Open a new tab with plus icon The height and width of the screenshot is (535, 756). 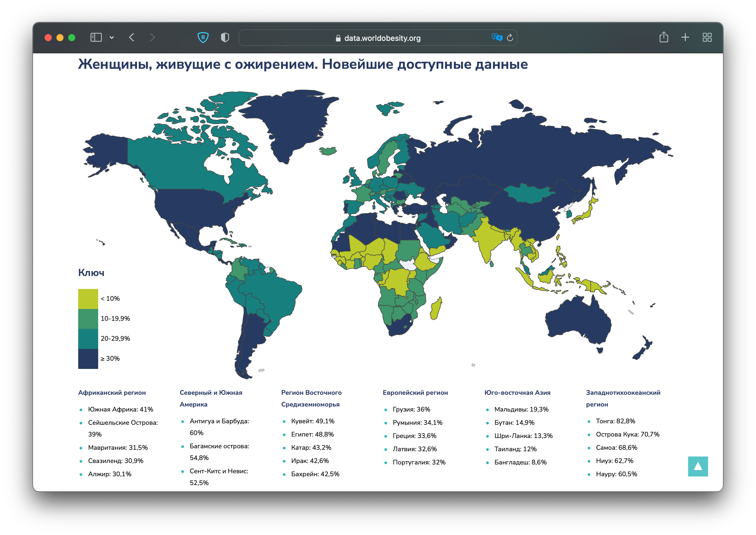click(685, 38)
